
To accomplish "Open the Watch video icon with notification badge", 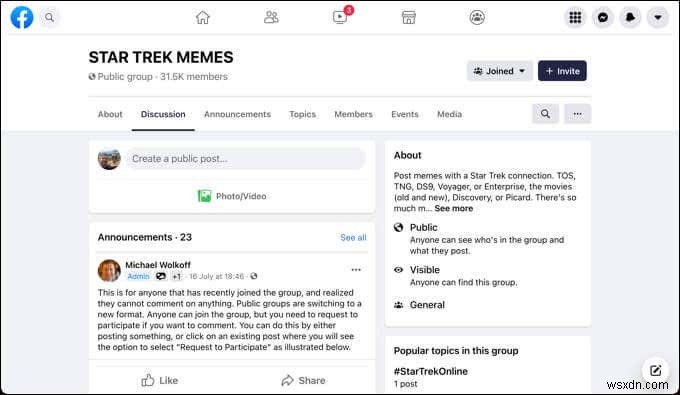I will point(340,17).
